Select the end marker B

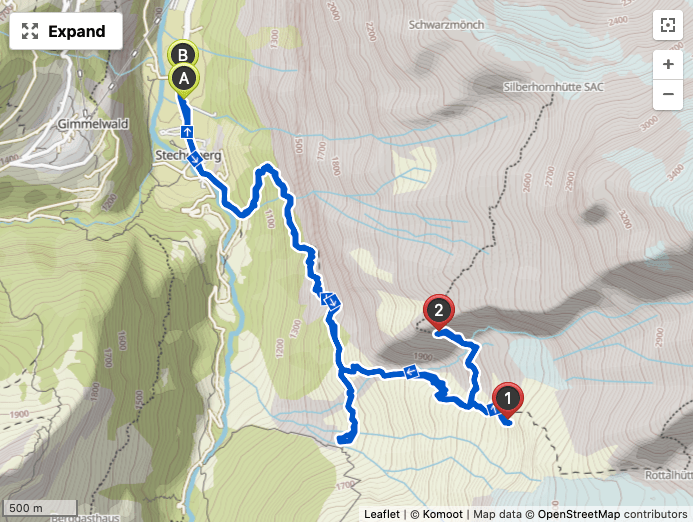(x=183, y=53)
